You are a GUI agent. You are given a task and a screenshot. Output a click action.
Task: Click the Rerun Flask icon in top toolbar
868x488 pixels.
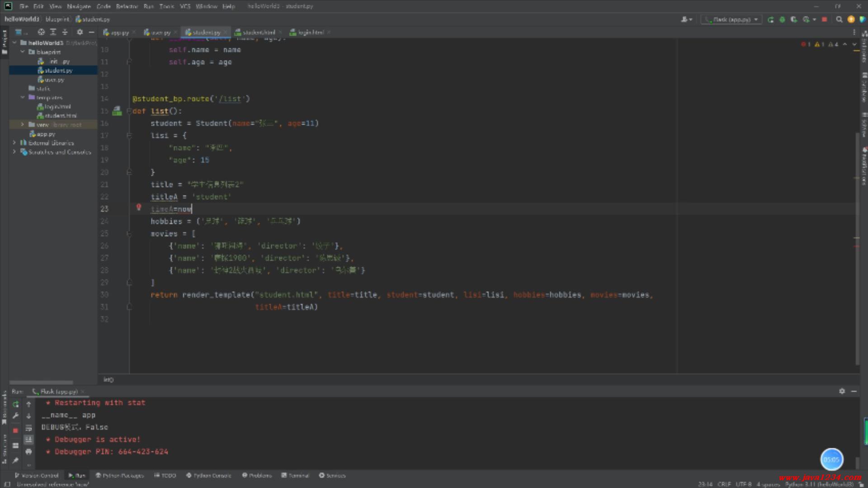click(770, 19)
